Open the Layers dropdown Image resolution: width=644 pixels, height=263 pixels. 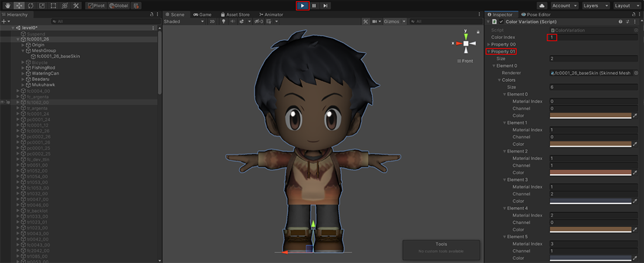pyautogui.click(x=595, y=5)
